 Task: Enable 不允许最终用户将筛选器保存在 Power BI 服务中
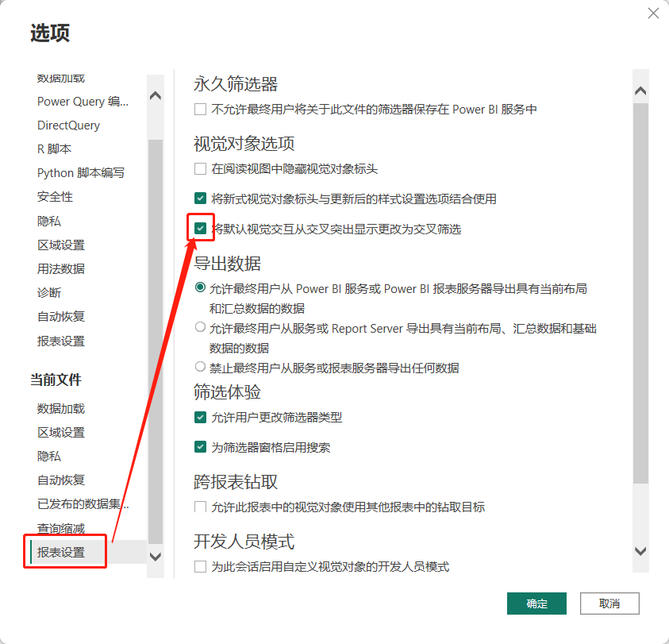(x=200, y=110)
